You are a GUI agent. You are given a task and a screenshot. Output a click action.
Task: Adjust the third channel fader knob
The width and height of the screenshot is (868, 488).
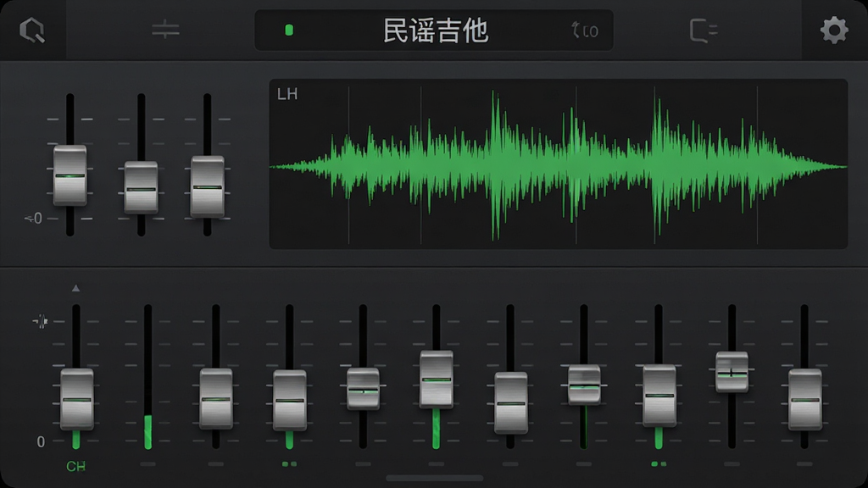(216, 398)
